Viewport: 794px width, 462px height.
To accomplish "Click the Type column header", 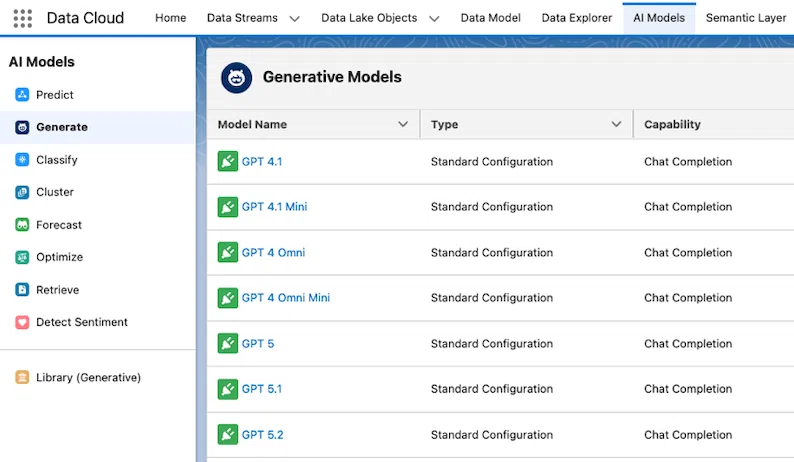I will 527,124.
